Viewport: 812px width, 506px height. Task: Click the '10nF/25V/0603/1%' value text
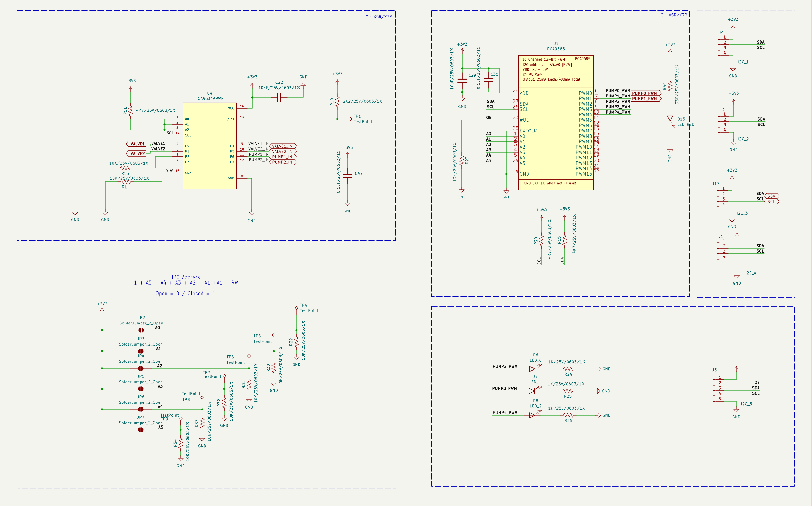pos(279,88)
